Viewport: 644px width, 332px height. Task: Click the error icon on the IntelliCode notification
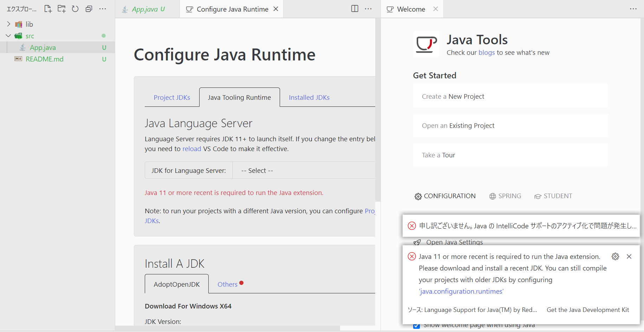click(412, 226)
